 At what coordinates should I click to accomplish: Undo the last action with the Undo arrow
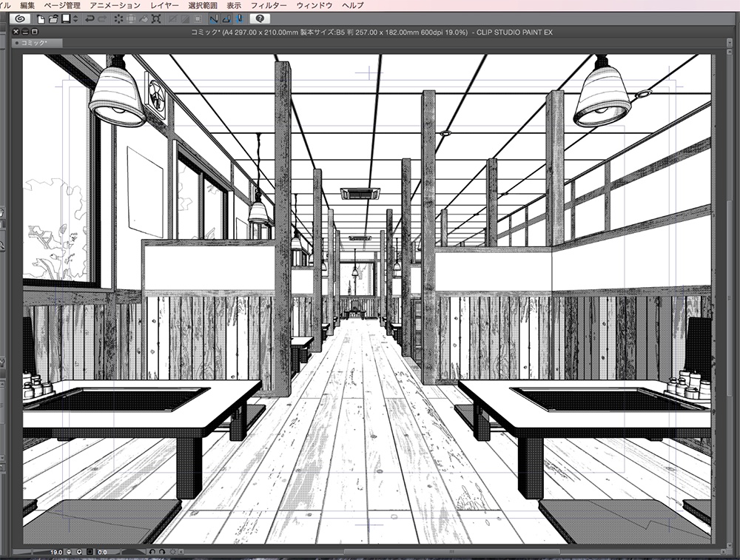[92, 18]
